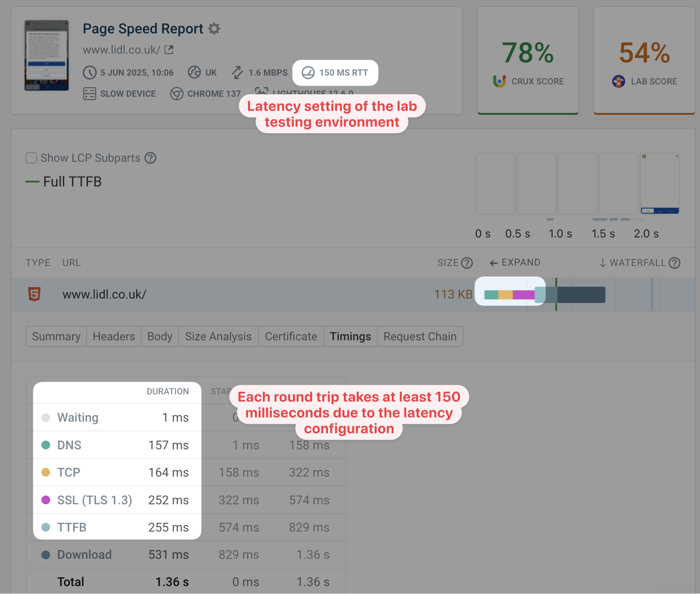Open the Size Analysis tab

pyautogui.click(x=218, y=336)
